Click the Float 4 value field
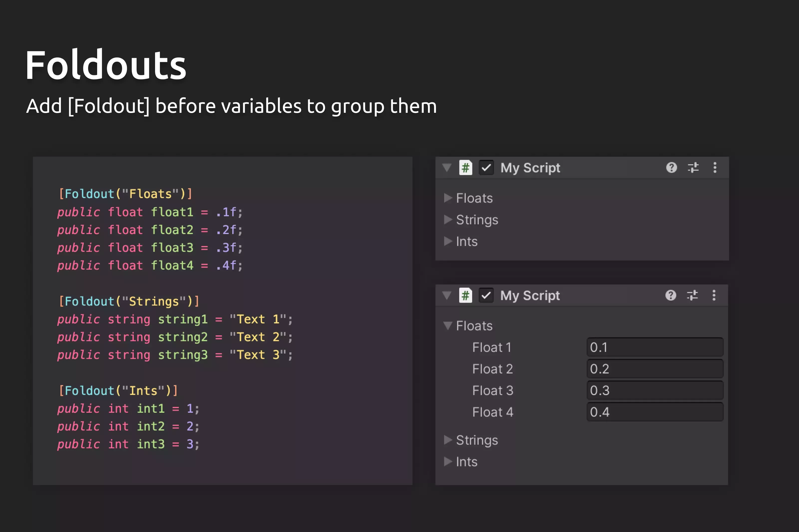This screenshot has width=799, height=532. click(x=655, y=412)
